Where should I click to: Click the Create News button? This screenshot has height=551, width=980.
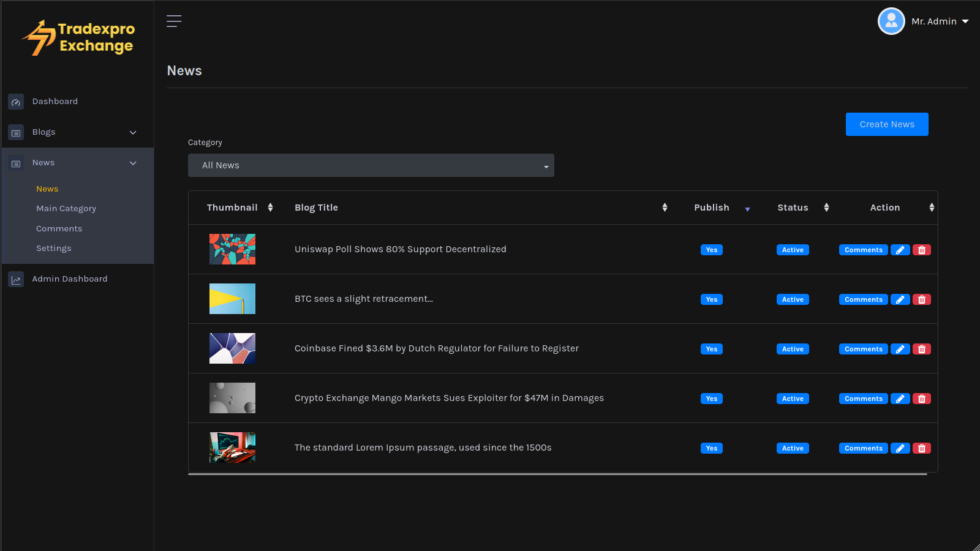click(886, 124)
